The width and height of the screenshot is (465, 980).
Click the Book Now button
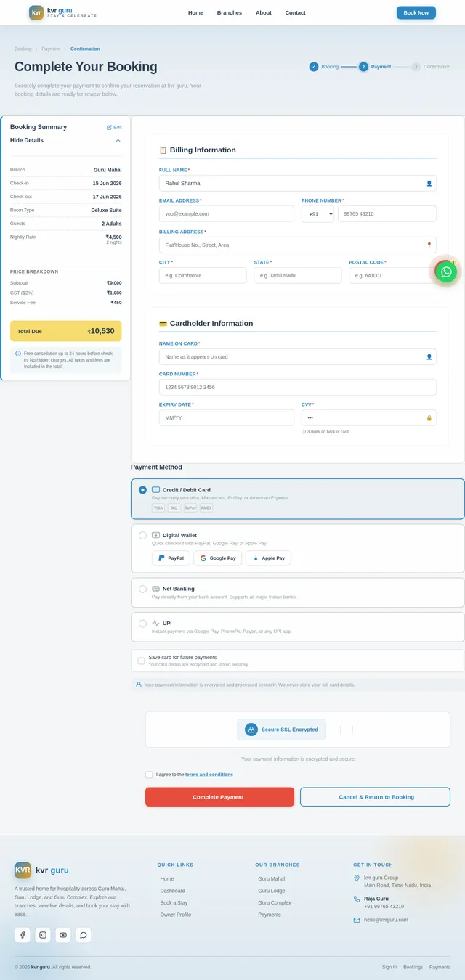coord(416,13)
